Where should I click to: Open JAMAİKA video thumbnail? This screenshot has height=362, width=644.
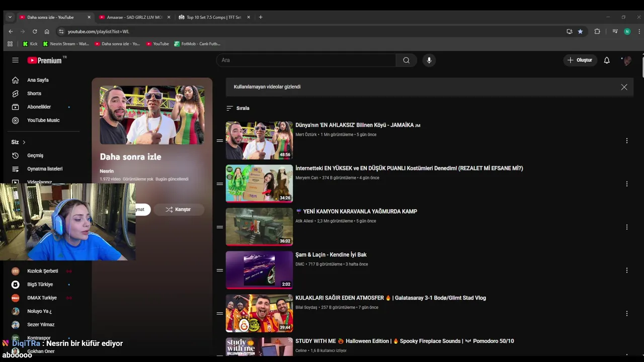point(259,140)
